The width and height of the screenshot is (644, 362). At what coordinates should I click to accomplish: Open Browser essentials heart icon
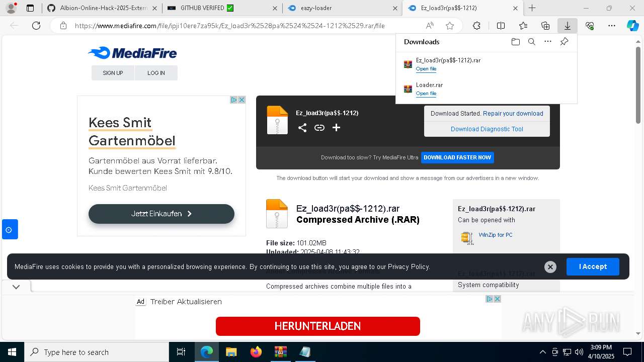click(590, 26)
